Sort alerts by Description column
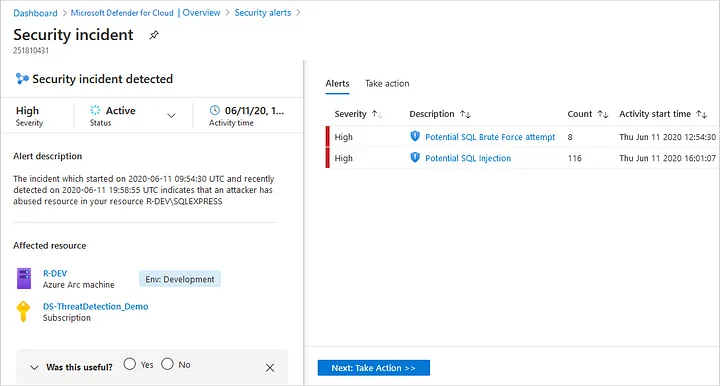Image resolution: width=720 pixels, height=386 pixels. (x=465, y=114)
